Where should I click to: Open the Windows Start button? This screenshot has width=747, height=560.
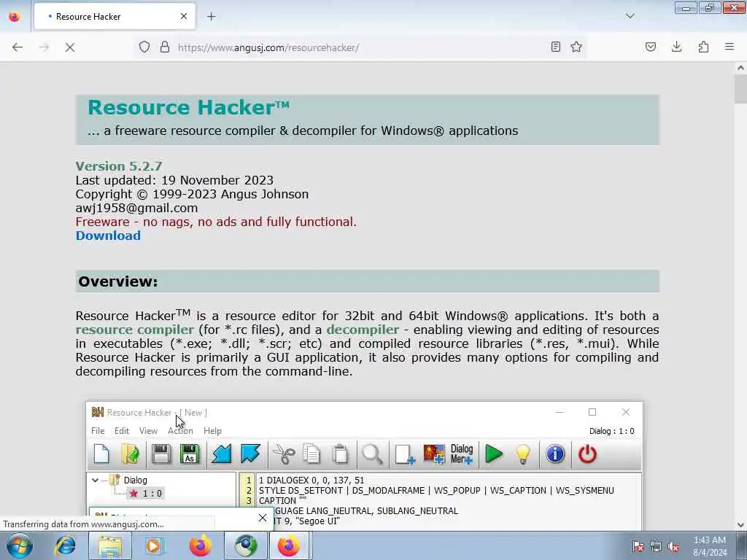tap(20, 545)
